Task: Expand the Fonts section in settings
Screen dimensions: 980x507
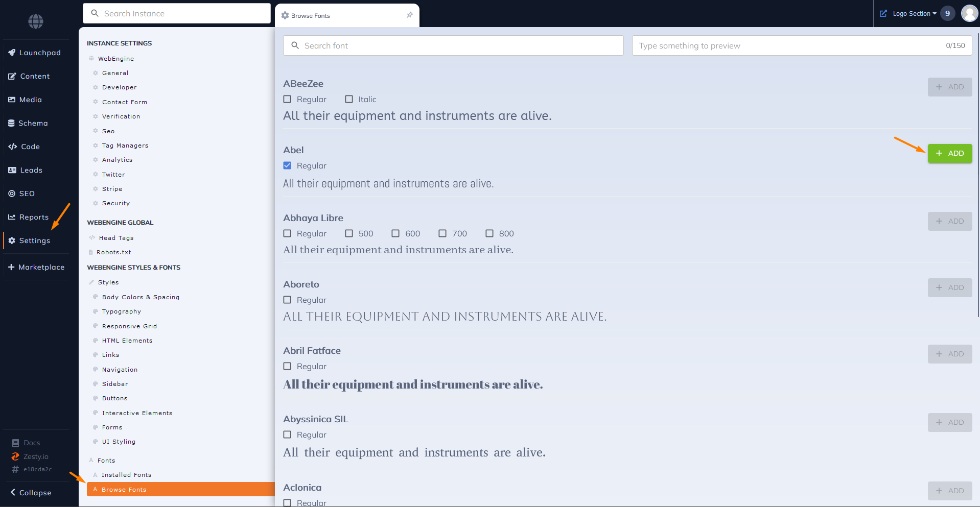Action: tap(106, 460)
